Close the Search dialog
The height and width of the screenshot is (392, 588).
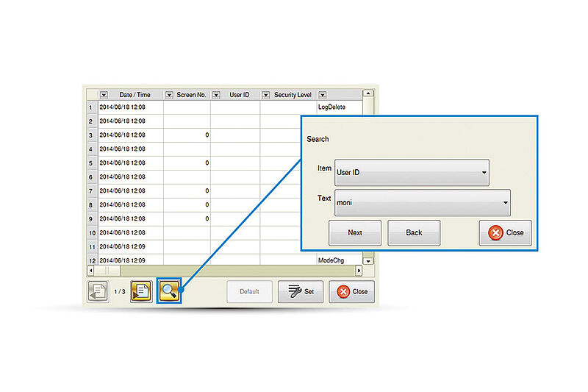point(505,232)
